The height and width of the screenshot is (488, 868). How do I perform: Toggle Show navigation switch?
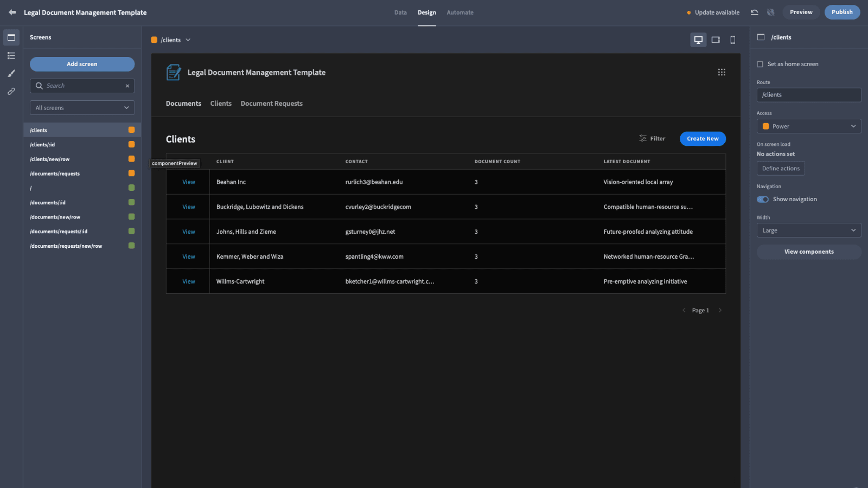763,200
